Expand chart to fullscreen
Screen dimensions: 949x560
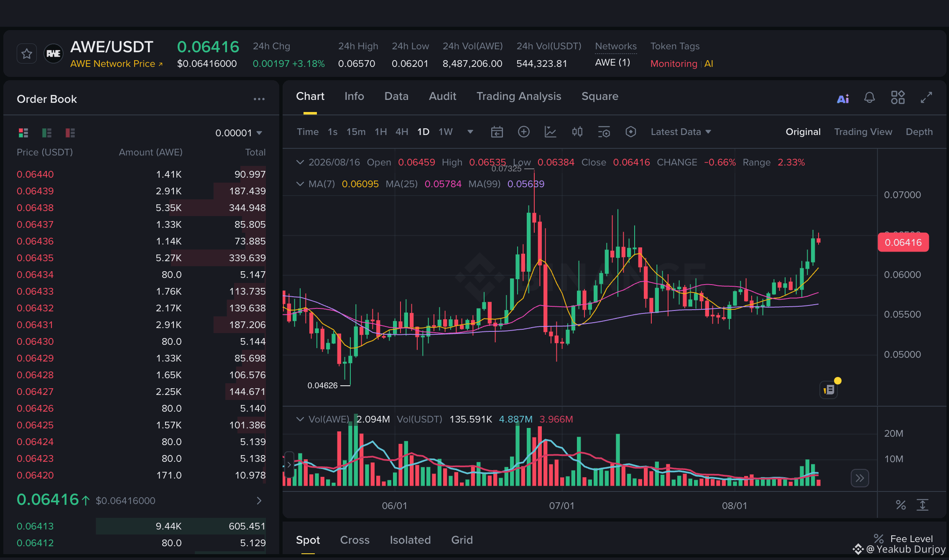(x=926, y=97)
